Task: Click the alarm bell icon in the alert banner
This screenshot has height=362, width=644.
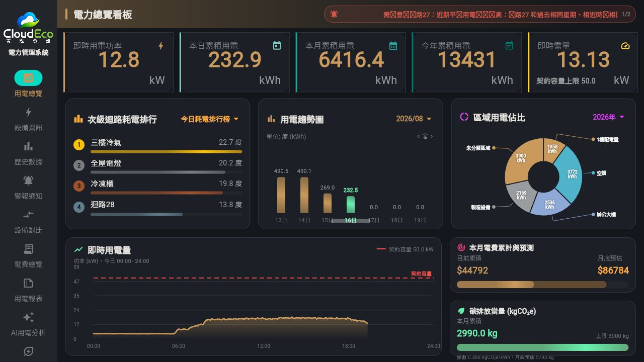Action: click(334, 14)
